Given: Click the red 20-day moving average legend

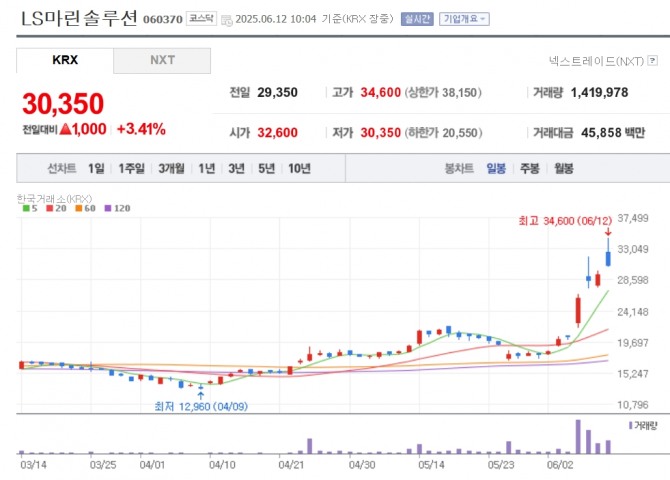Looking at the screenshot, I should click(x=52, y=208).
